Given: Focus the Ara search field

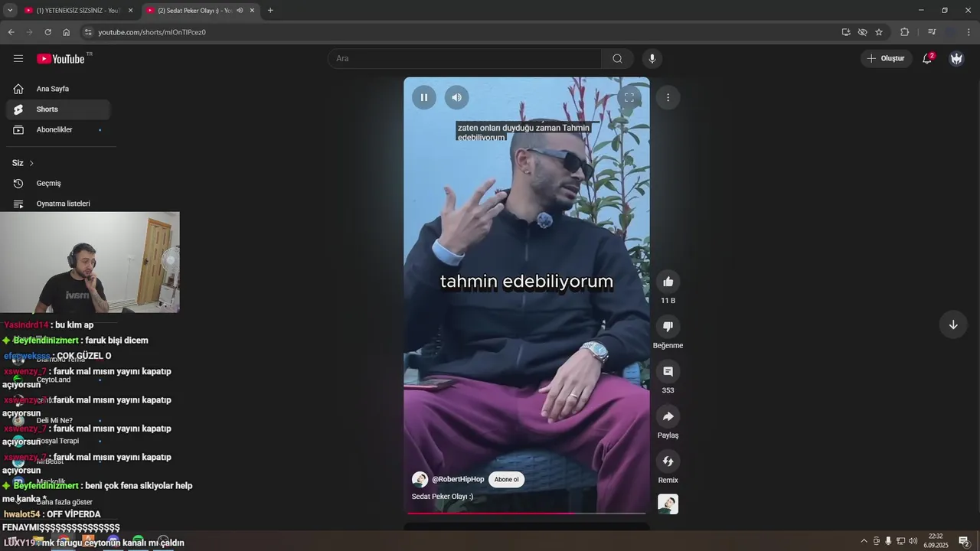Looking at the screenshot, I should [465, 58].
